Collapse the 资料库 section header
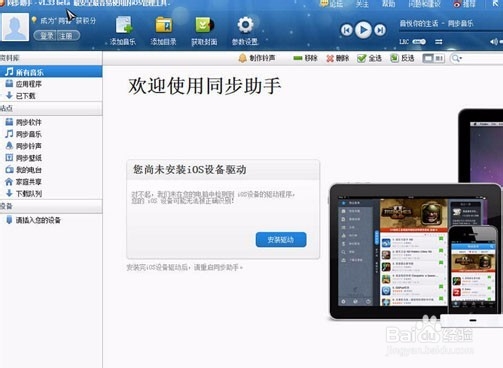The height and width of the screenshot is (368, 503). pos(51,58)
